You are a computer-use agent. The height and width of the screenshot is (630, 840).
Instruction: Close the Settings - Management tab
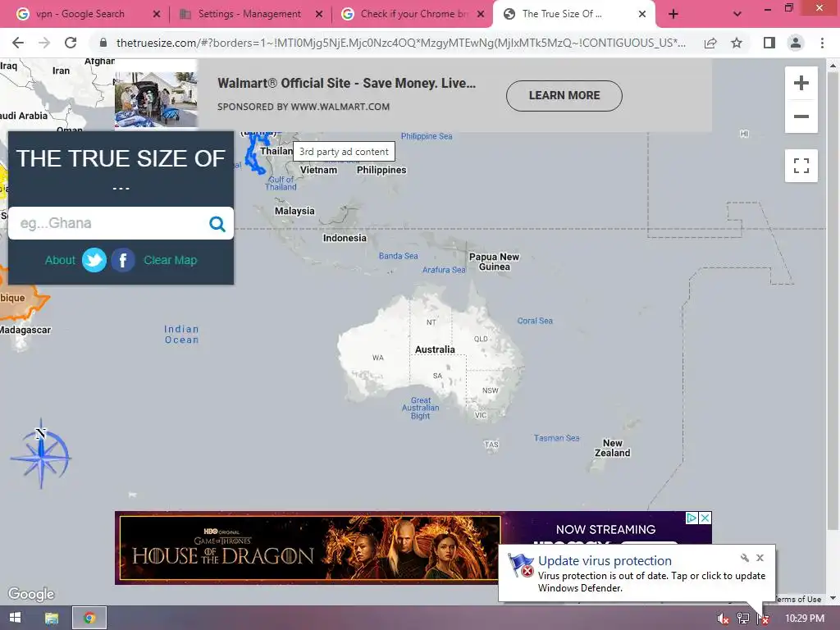click(x=319, y=15)
